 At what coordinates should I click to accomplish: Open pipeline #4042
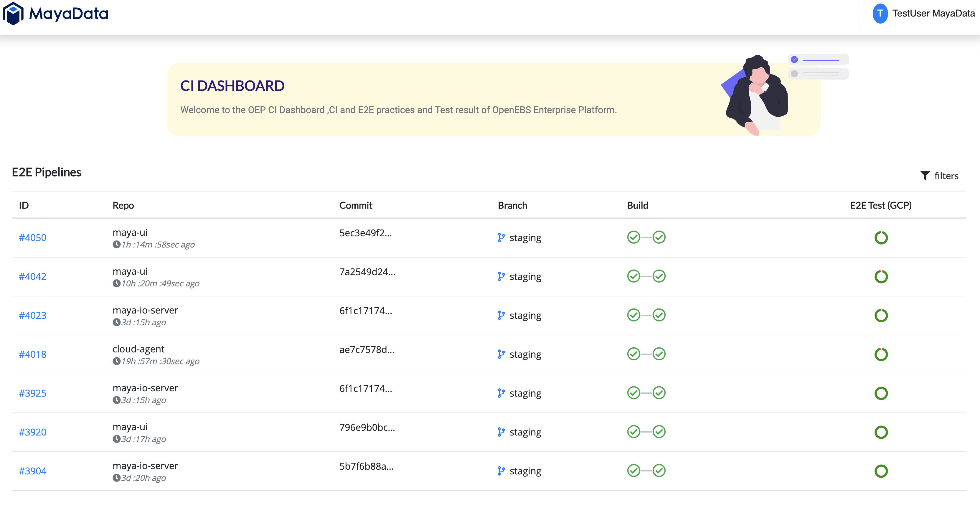pyautogui.click(x=33, y=276)
